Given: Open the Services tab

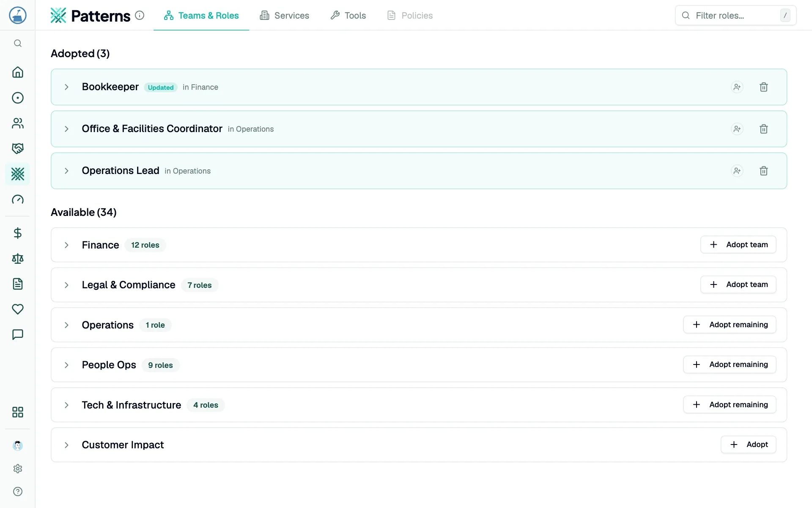Looking at the screenshot, I should pyautogui.click(x=285, y=16).
